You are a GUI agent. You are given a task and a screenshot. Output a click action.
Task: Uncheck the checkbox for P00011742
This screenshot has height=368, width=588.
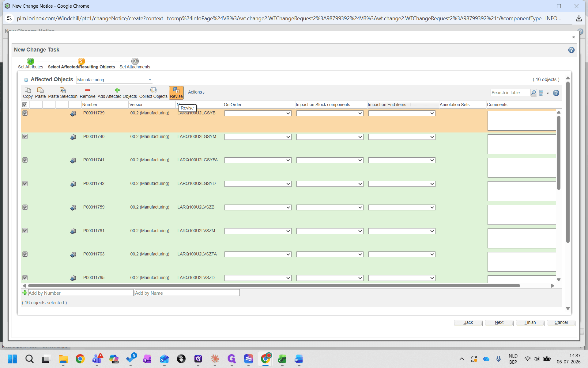point(25,184)
